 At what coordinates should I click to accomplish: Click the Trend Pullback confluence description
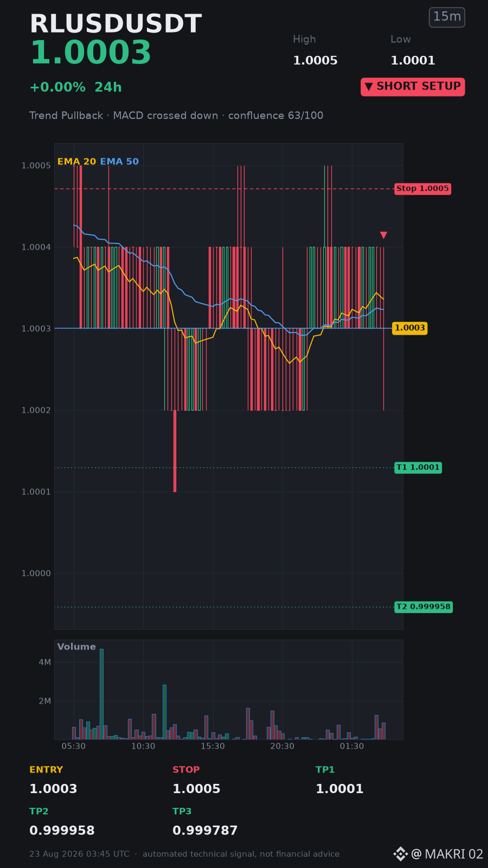pos(176,116)
